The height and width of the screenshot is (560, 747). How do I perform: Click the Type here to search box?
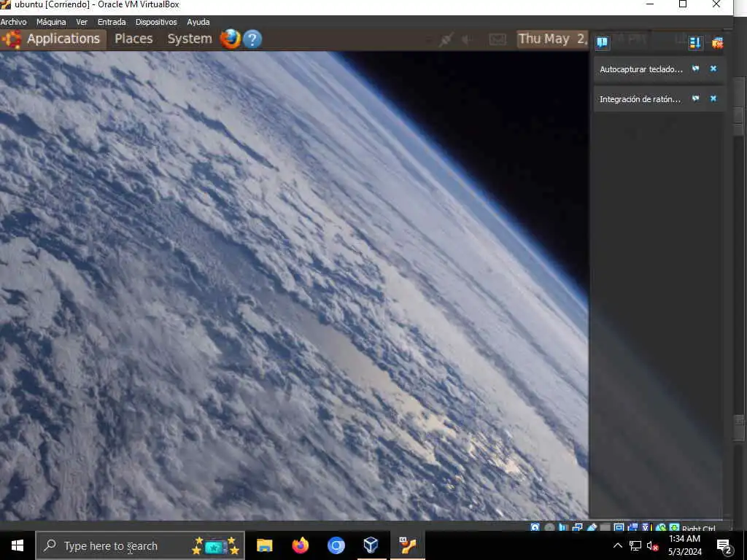(140, 545)
